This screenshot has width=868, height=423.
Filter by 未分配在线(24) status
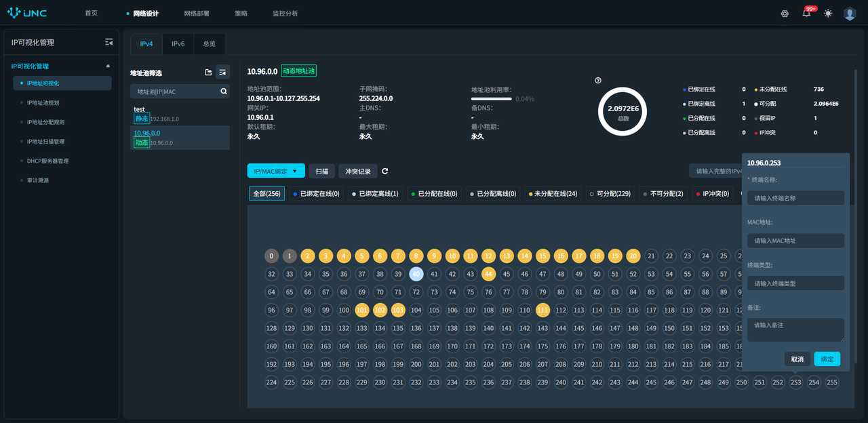point(553,194)
